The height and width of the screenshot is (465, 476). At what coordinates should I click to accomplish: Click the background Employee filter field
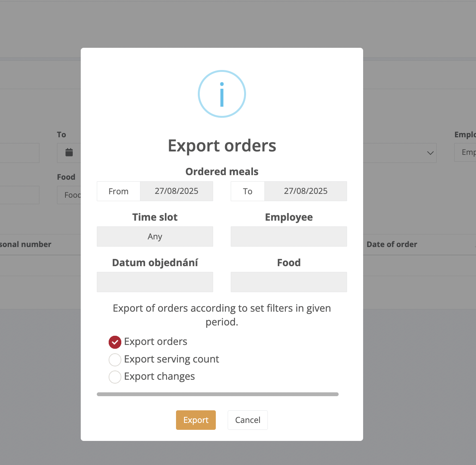465,153
